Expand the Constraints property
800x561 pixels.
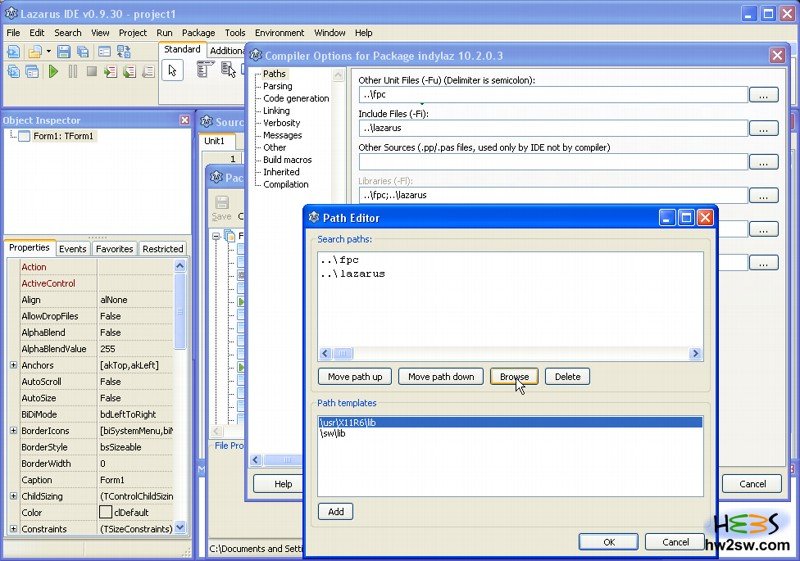tap(13, 528)
